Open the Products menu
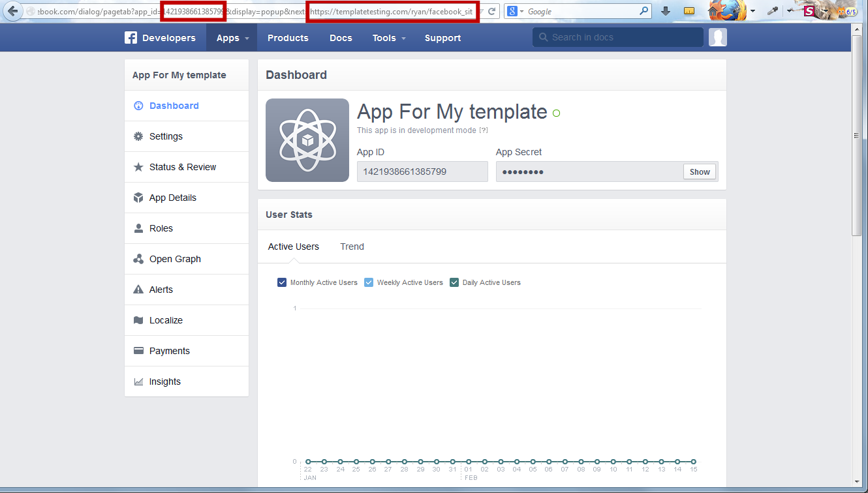868x493 pixels. tap(288, 38)
